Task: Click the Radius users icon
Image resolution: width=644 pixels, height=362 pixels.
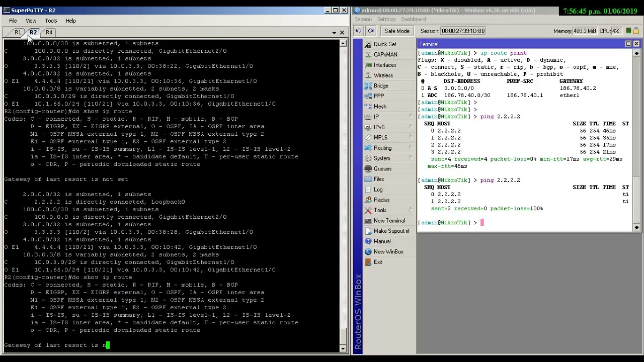Action: [368, 200]
